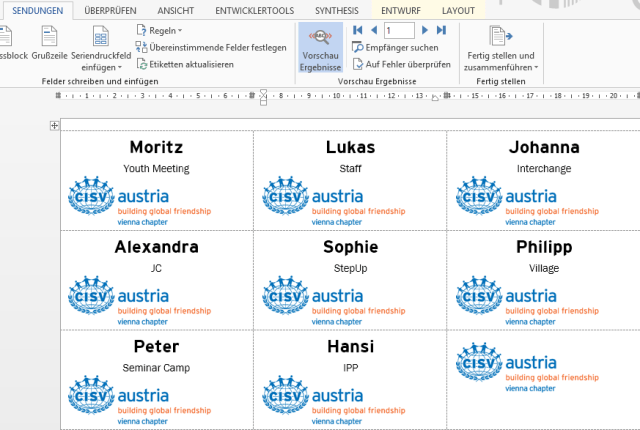Click Übereinstimmende Felder festlegen
The image size is (640, 430).
click(211, 47)
